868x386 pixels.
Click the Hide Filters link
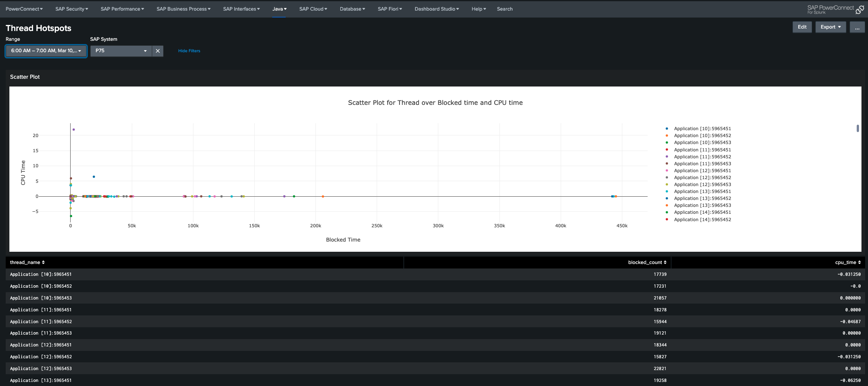(x=189, y=51)
